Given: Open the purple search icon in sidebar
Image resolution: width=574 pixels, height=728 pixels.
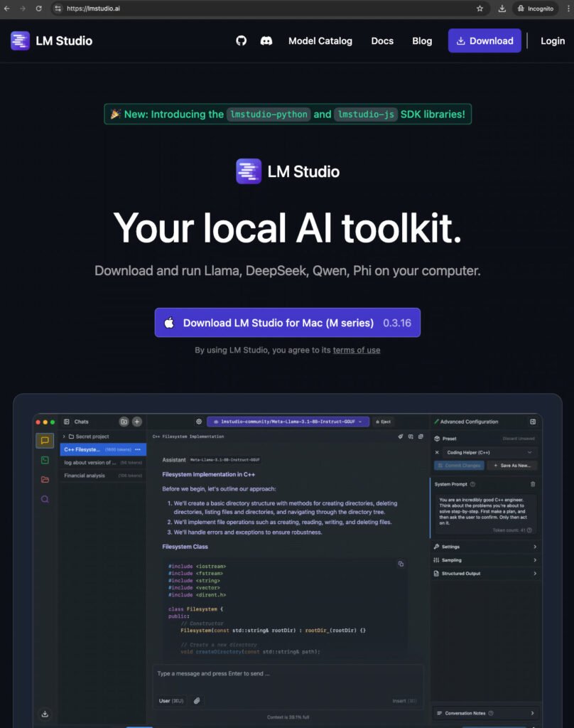Looking at the screenshot, I should [45, 499].
